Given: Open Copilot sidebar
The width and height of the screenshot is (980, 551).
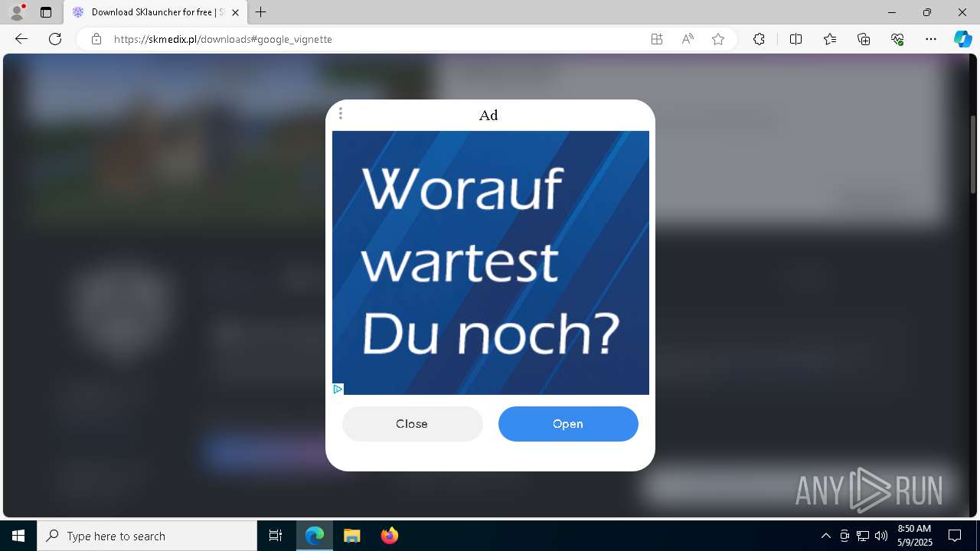Looking at the screenshot, I should [962, 39].
